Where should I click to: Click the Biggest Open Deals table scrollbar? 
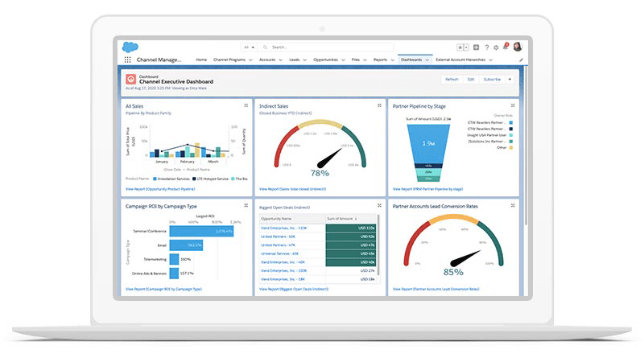point(378,245)
